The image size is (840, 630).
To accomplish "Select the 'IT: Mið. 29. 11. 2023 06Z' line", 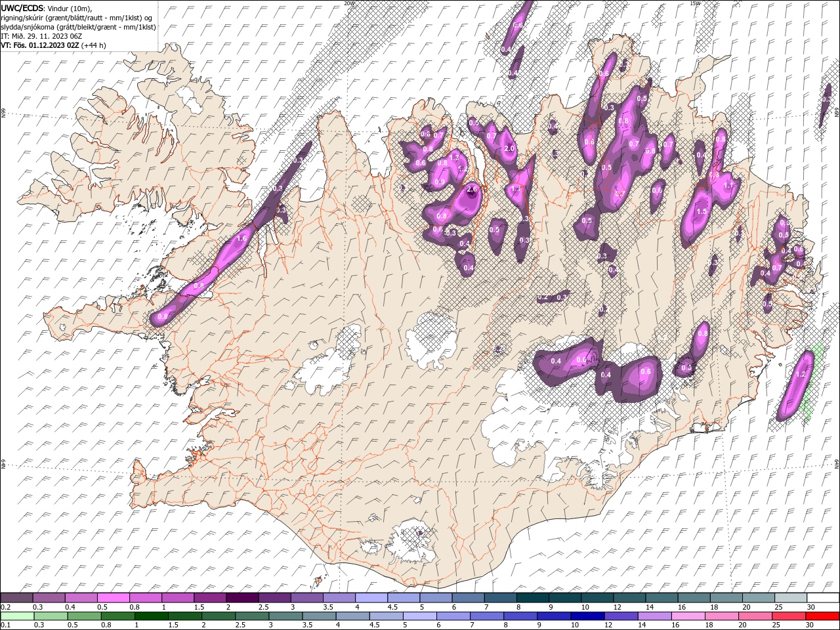I will (x=41, y=36).
